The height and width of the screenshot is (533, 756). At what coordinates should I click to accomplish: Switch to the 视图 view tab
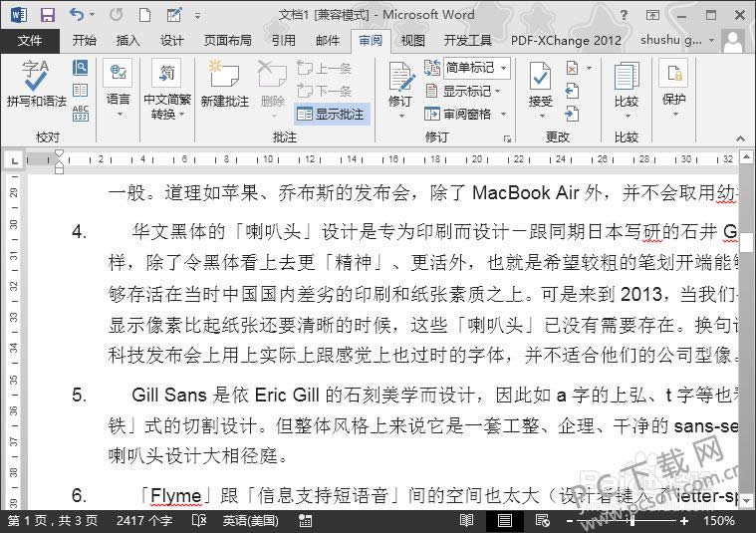coord(413,41)
